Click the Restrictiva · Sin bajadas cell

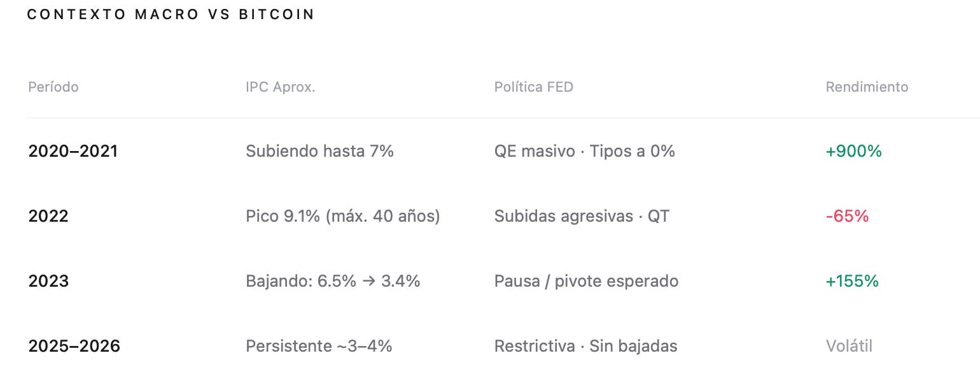tap(585, 347)
